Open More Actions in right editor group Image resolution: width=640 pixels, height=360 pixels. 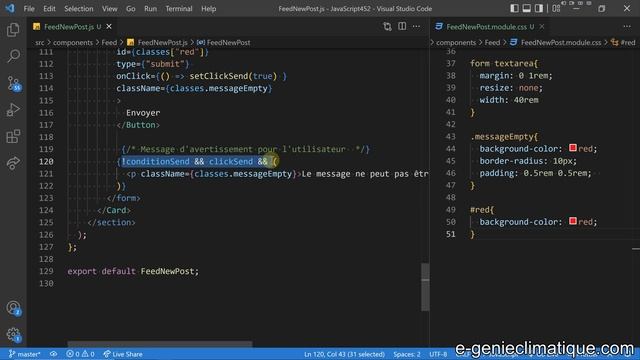627,27
